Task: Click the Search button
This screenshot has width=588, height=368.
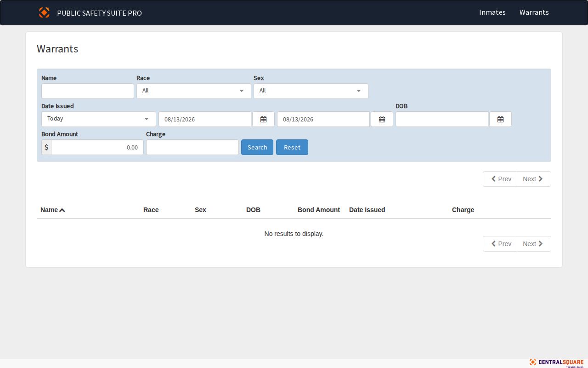Action: click(257, 147)
